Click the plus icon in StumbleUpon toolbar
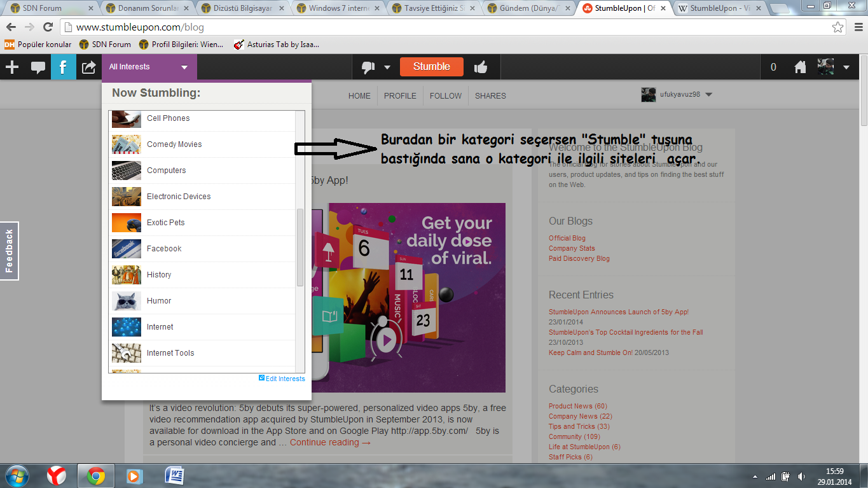868x488 pixels. [12, 67]
